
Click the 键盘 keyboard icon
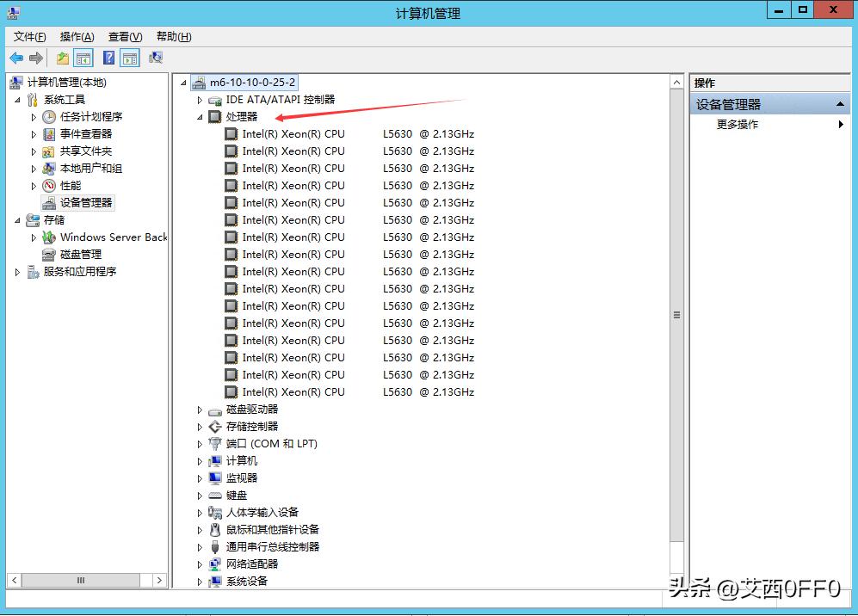pos(215,496)
